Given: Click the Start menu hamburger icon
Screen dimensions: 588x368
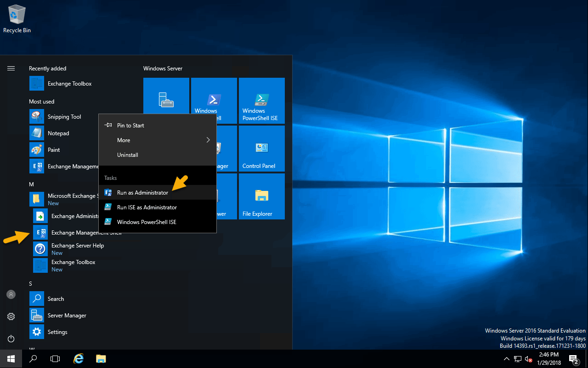Looking at the screenshot, I should click(x=11, y=69).
